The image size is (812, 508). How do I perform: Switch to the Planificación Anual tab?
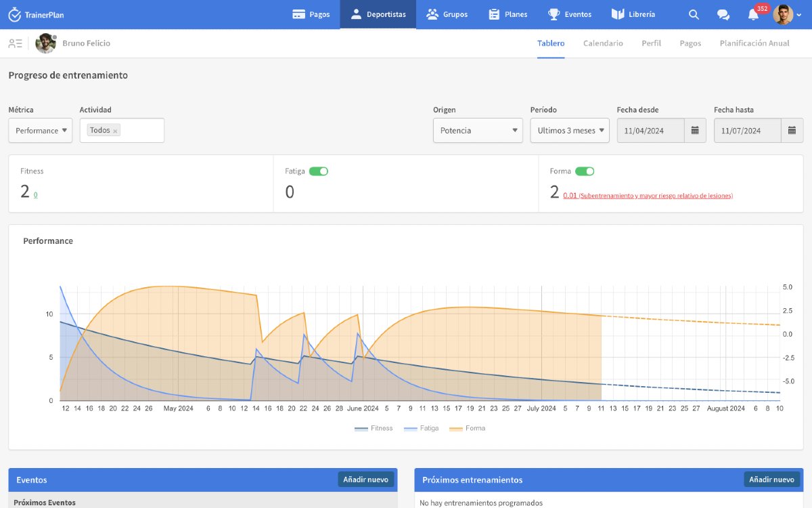(754, 43)
